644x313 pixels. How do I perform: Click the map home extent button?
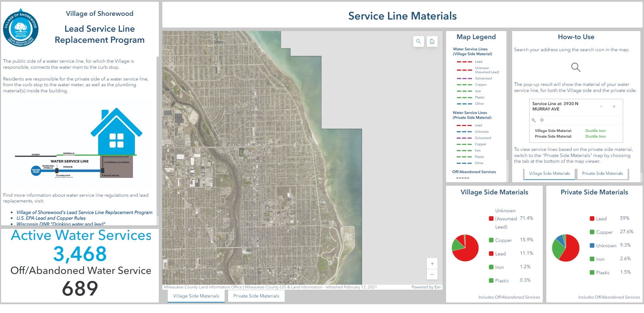click(432, 41)
